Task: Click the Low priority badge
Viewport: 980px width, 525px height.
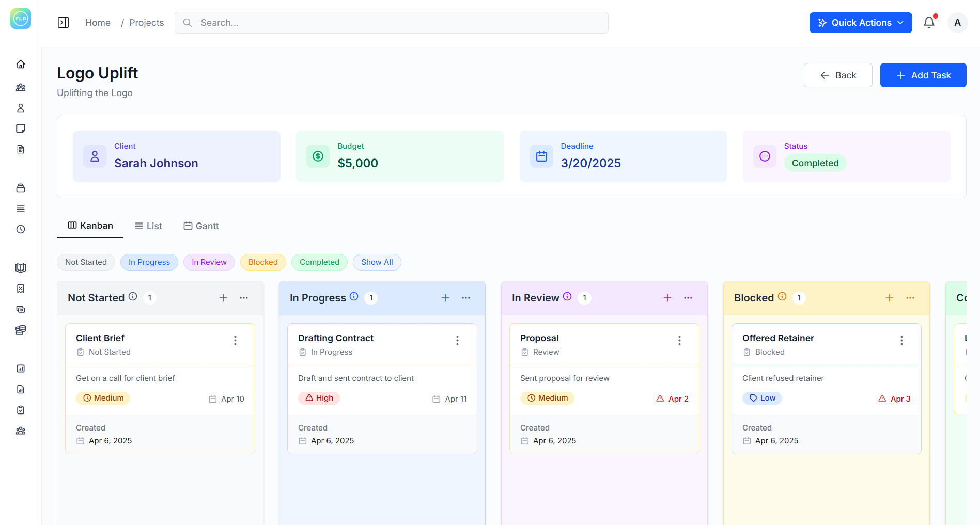Action: (762, 398)
